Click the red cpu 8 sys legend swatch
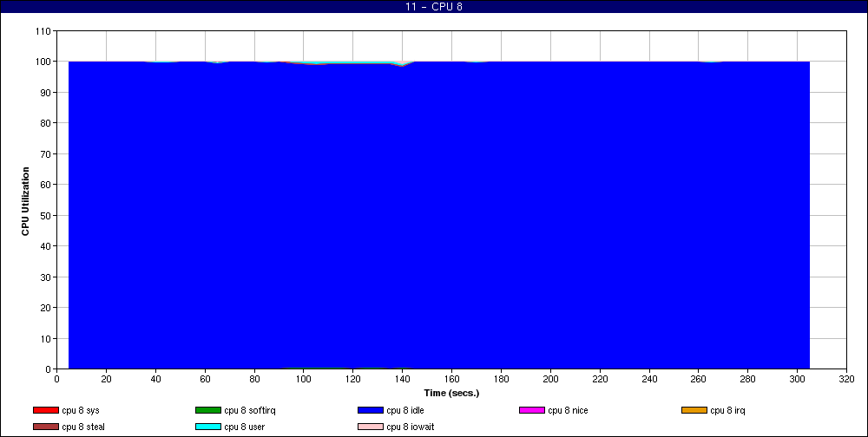Screen dimensions: 868x437 (x=46, y=410)
